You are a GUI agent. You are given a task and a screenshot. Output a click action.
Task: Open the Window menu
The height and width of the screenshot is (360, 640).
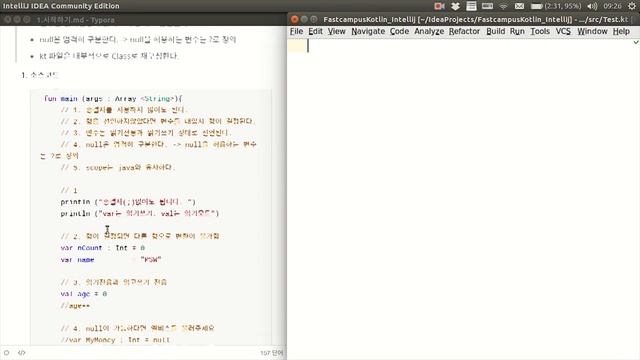tap(592, 31)
